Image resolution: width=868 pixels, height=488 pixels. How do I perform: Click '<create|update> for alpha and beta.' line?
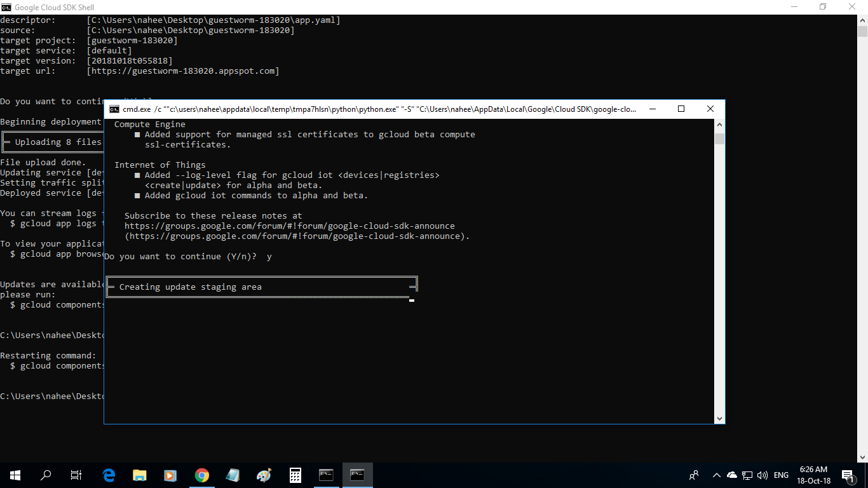[234, 186]
